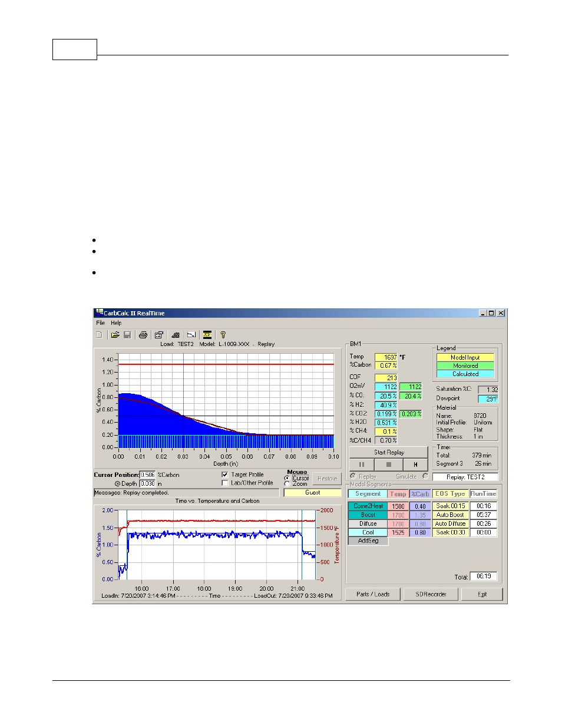The width and height of the screenshot is (562, 728).
Task: Click the Cursor Position %Carbon field
Action: click(x=148, y=475)
